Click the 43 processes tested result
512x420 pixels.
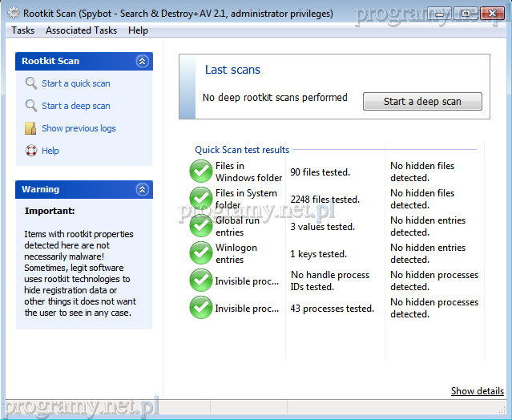click(x=332, y=309)
